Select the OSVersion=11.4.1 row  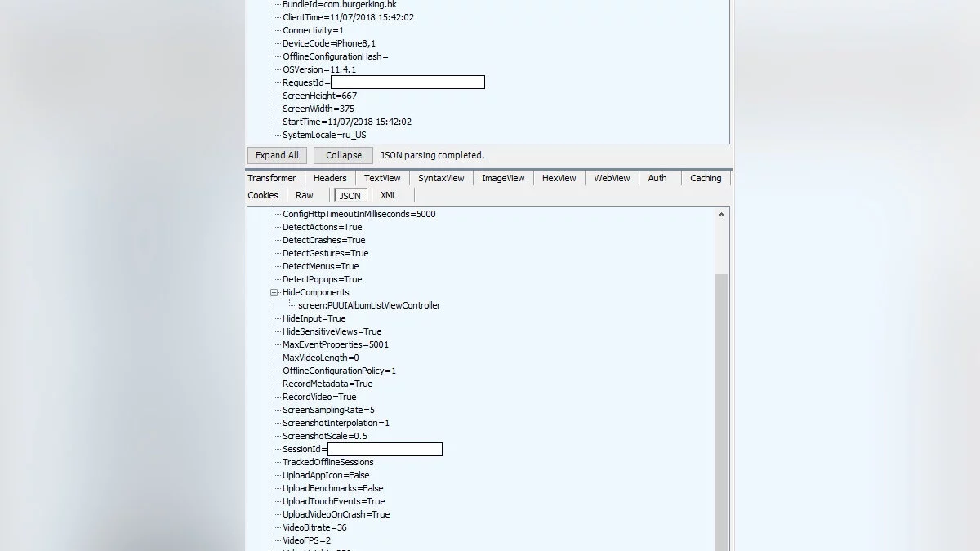pyautogui.click(x=319, y=69)
